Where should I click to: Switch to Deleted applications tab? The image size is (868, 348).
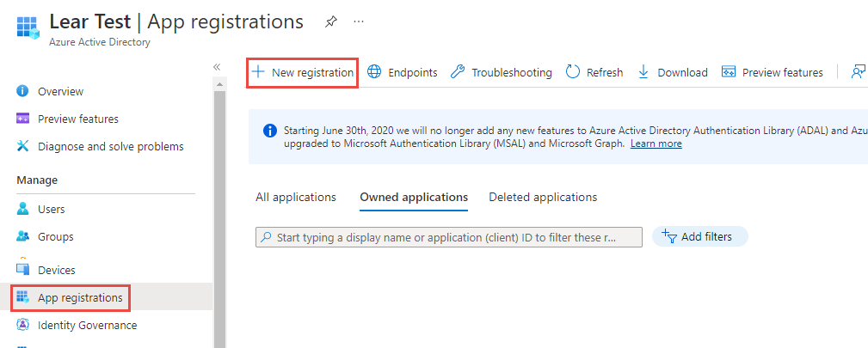point(543,197)
